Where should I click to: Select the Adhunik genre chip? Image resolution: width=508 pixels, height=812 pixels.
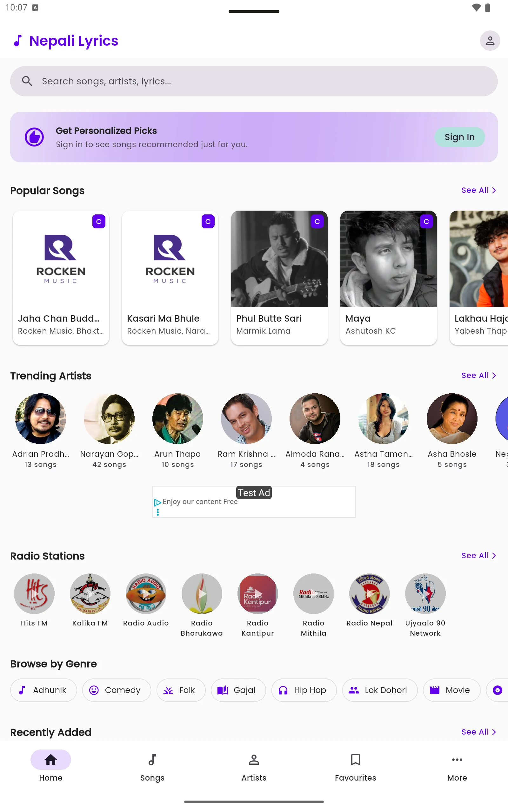pos(44,690)
